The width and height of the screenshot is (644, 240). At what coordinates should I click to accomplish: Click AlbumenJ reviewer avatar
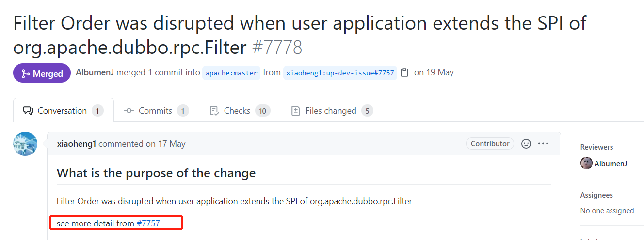pos(586,163)
